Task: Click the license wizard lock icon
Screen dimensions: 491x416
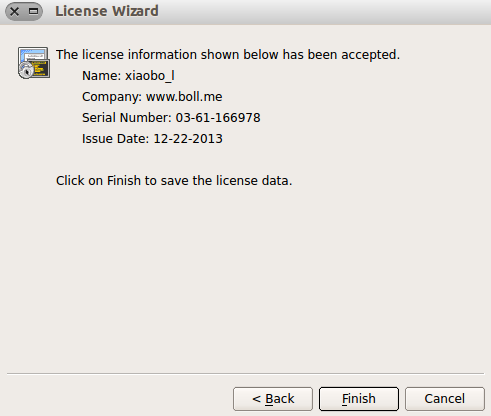Action: [34, 63]
